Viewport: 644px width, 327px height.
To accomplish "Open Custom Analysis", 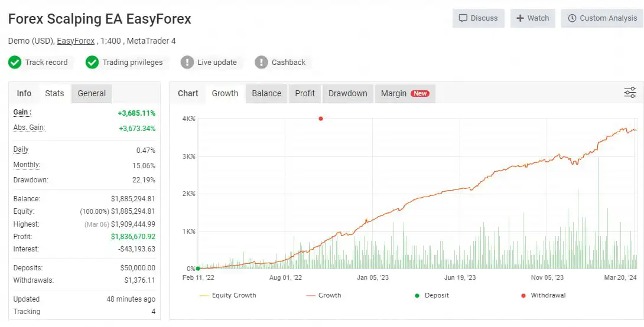I will point(602,18).
